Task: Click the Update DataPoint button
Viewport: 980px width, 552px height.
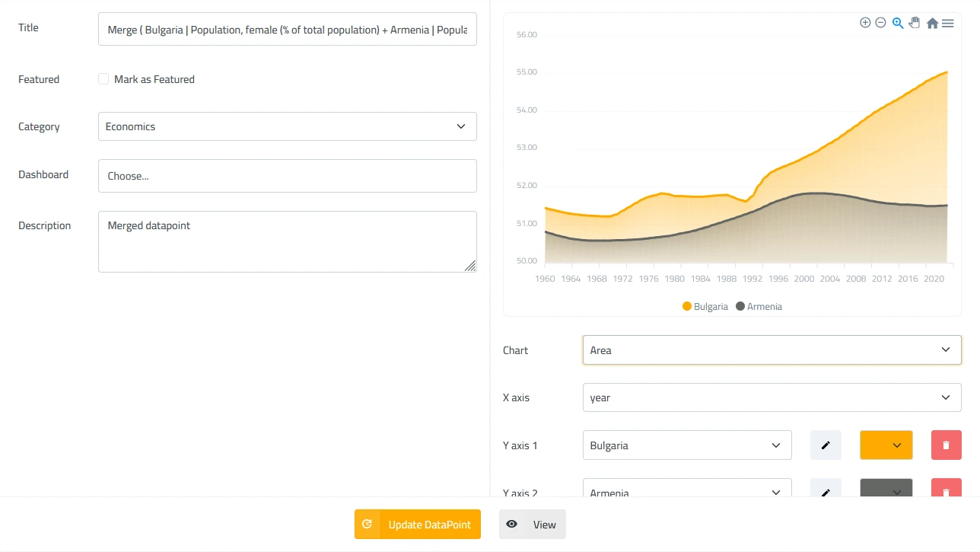Action: tap(418, 525)
